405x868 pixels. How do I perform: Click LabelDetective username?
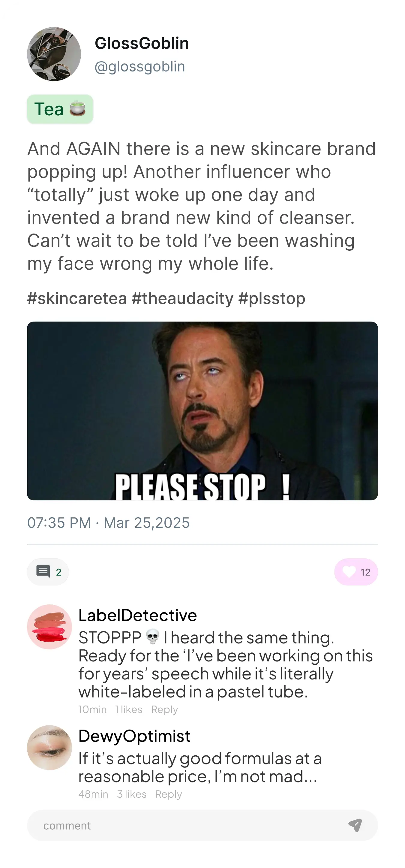point(137,615)
